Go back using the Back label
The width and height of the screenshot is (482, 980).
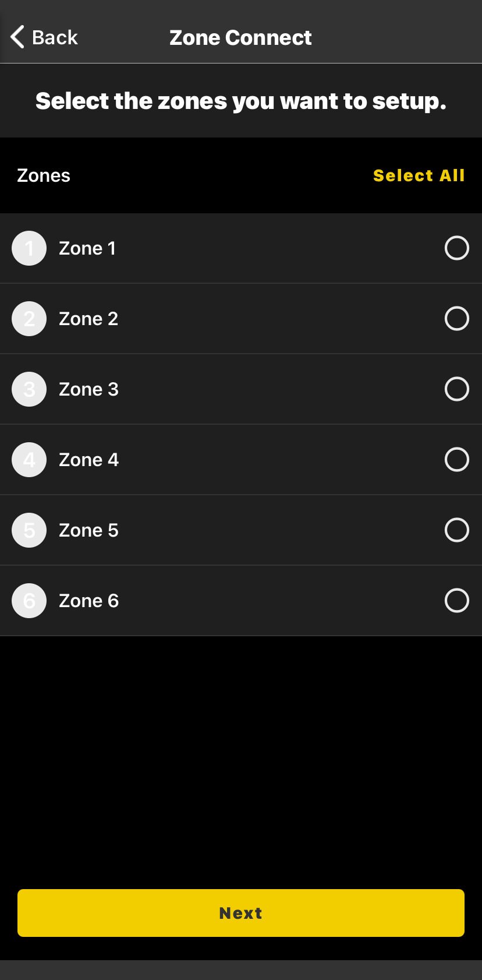[x=55, y=38]
